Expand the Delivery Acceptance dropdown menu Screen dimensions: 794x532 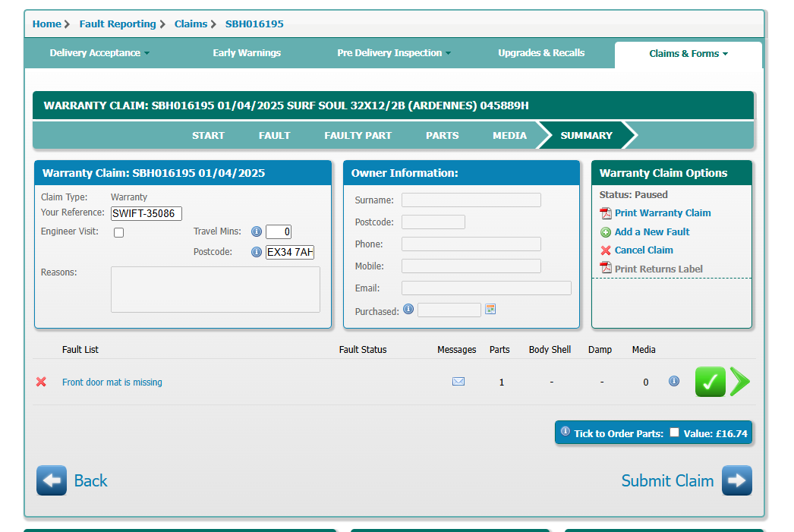click(99, 52)
